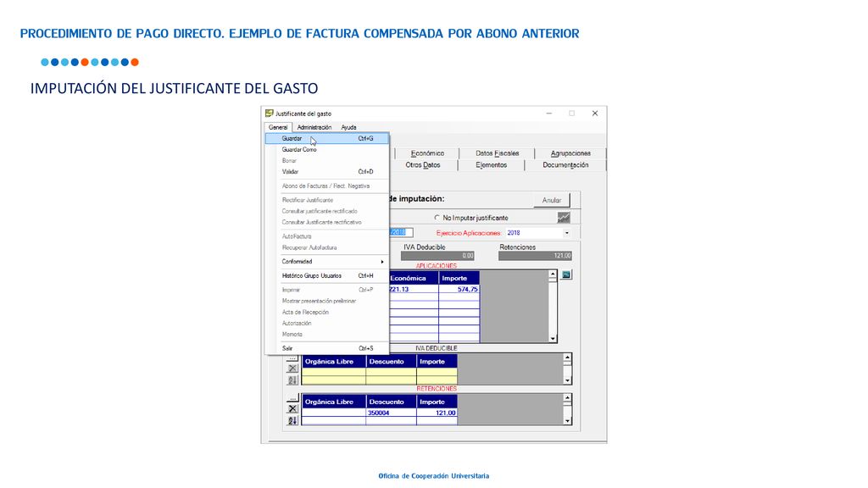The image size is (868, 488).
Task: Click the Memoria menu entry
Action: pyautogui.click(x=327, y=334)
